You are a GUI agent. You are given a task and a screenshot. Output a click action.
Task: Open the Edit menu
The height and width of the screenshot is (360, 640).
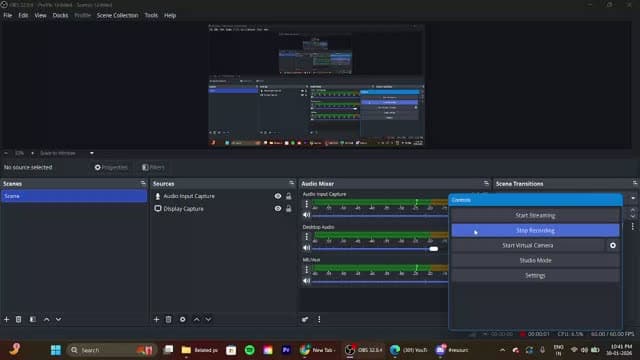tap(23, 15)
